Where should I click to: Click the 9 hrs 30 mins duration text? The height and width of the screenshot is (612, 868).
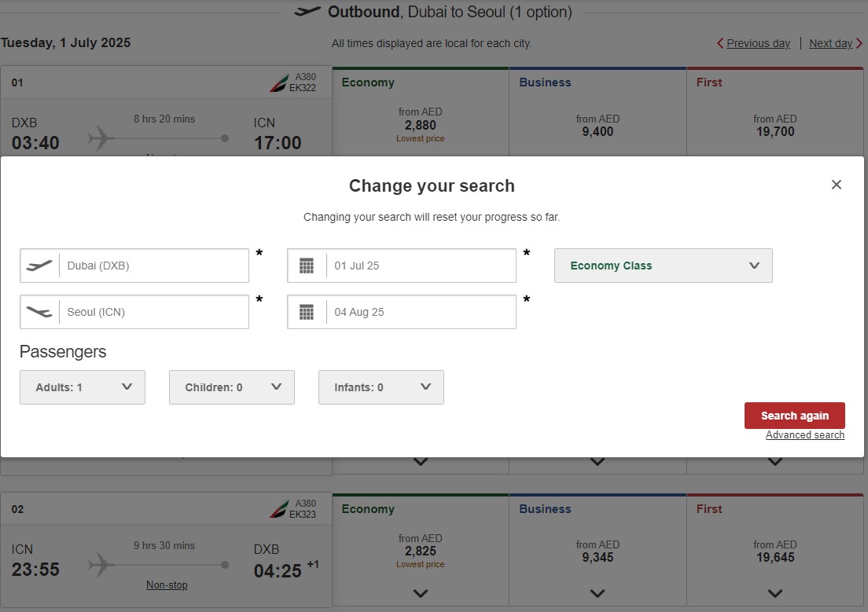pyautogui.click(x=164, y=545)
